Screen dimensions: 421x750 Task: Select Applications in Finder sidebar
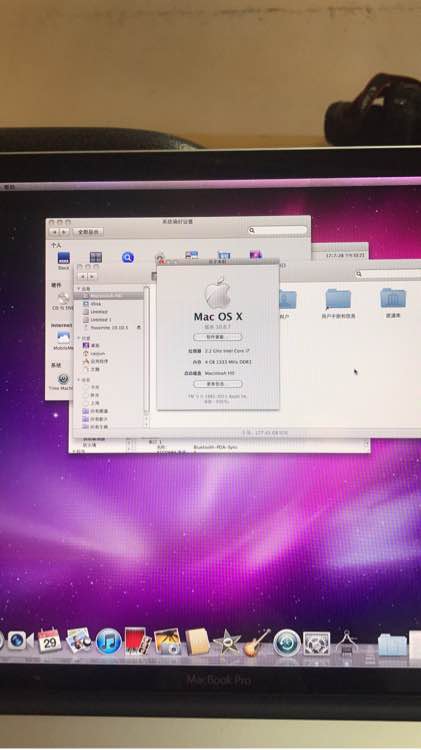[x=111, y=361]
